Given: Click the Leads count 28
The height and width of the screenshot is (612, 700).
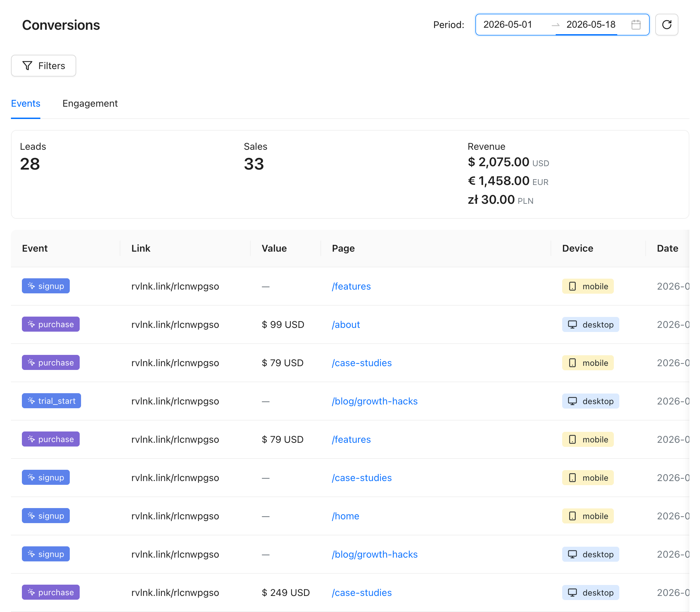Looking at the screenshot, I should click(30, 164).
